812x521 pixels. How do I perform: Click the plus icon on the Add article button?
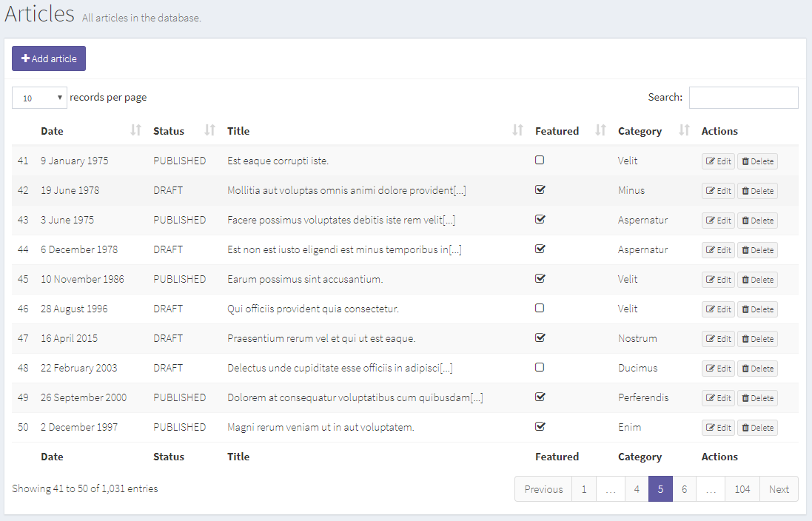pyautogui.click(x=25, y=58)
